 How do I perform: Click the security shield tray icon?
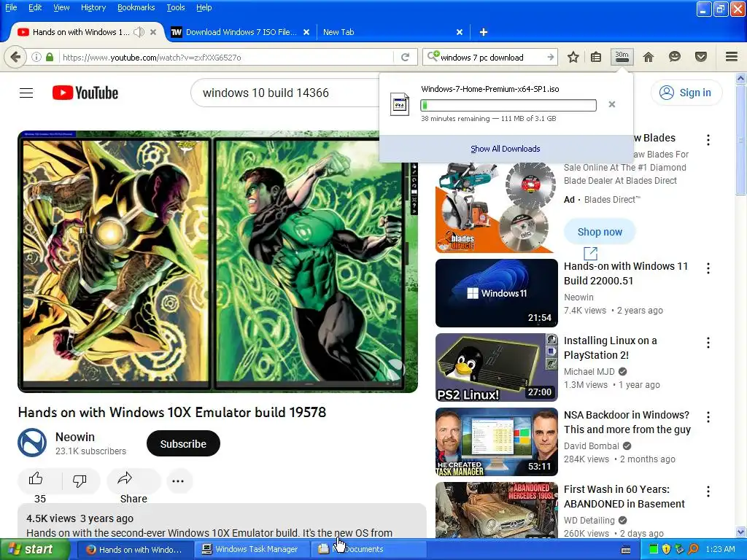click(666, 549)
